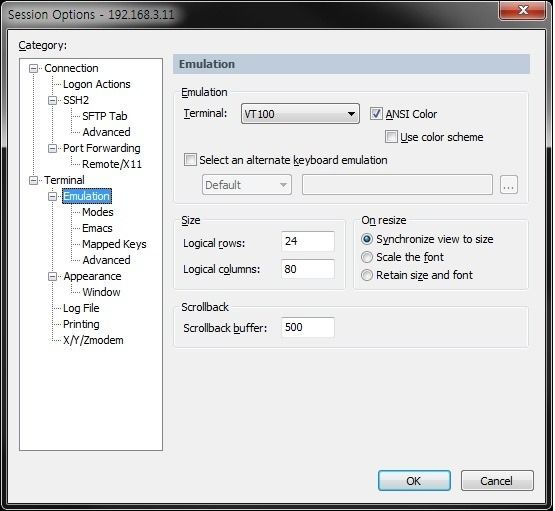This screenshot has height=511, width=555.
Task: Select Remote/X11 category
Action: 112,164
